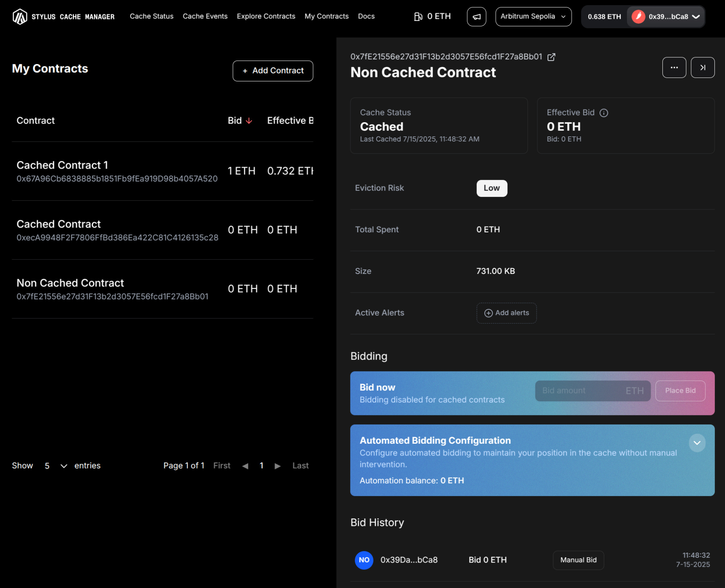Viewport: 725px width, 588px height.
Task: Click address 0x67A96Cb6838885b1851Fb9fEa919D98b4057A520
Action: coord(117,179)
